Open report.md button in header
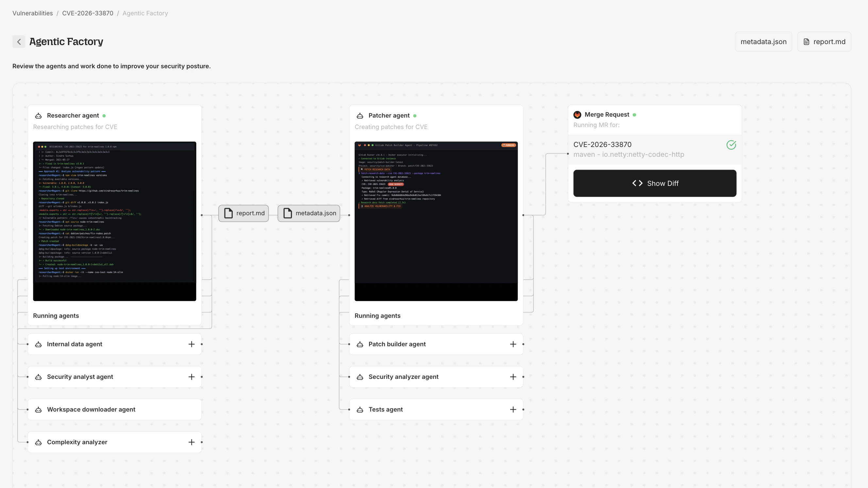Viewport: 868px width, 488px height. [x=824, y=42]
